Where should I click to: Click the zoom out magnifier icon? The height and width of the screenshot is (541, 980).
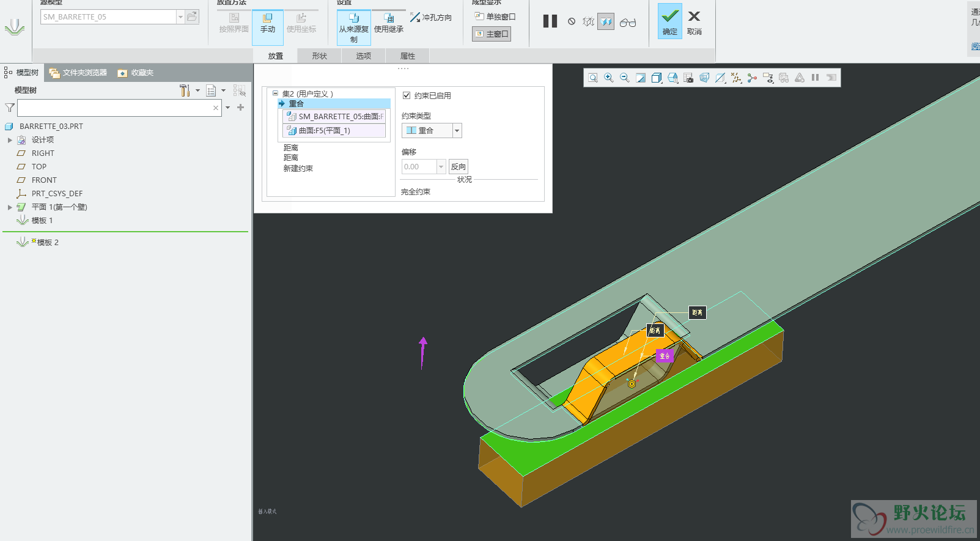coord(625,78)
